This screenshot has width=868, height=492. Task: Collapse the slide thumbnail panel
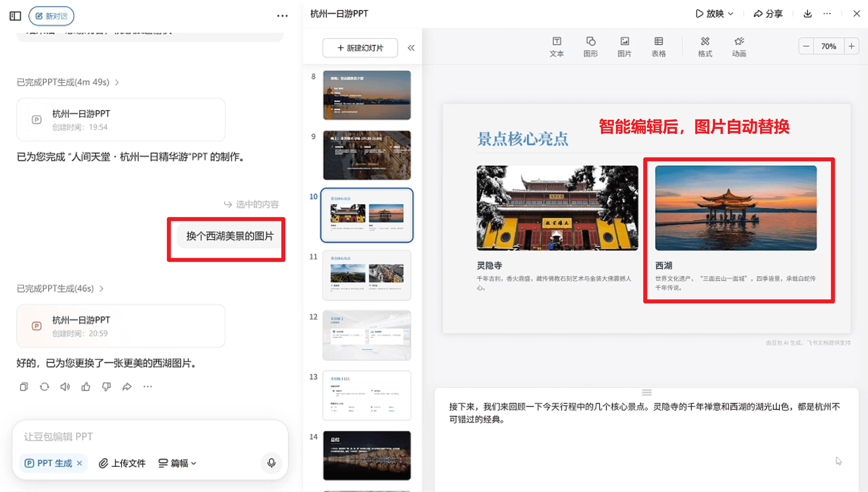coord(411,48)
